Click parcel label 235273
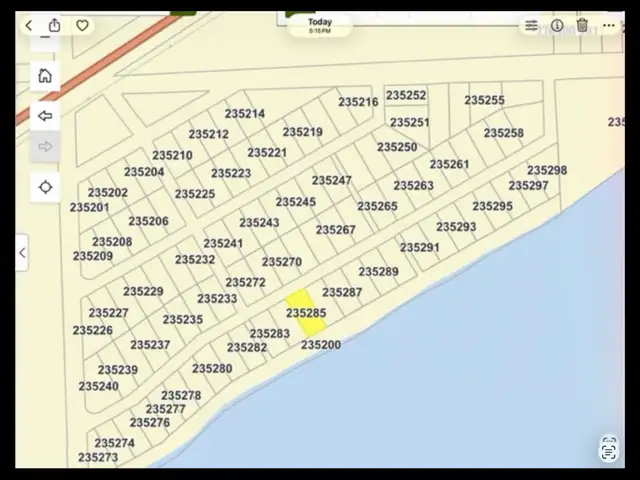Image resolution: width=640 pixels, height=480 pixels. tap(98, 458)
